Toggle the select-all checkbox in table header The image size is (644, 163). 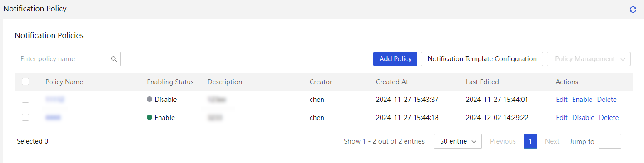[x=25, y=81]
